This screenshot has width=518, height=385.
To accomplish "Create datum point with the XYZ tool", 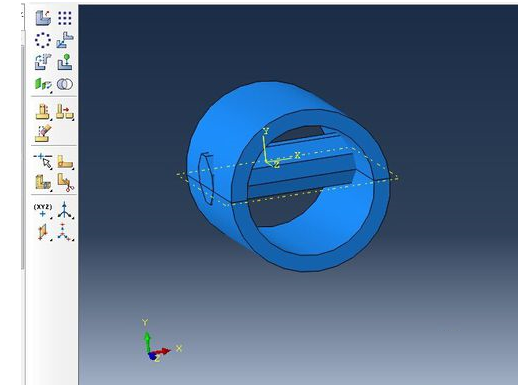I will pyautogui.click(x=43, y=211).
